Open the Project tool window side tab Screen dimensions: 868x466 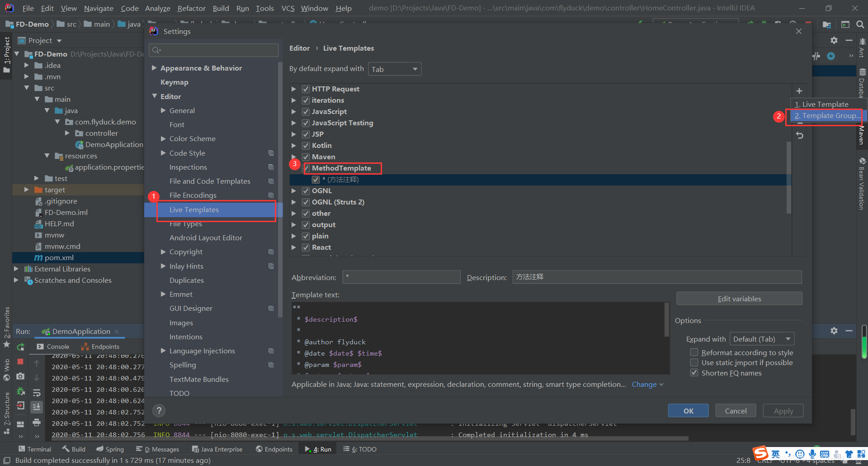pos(6,54)
